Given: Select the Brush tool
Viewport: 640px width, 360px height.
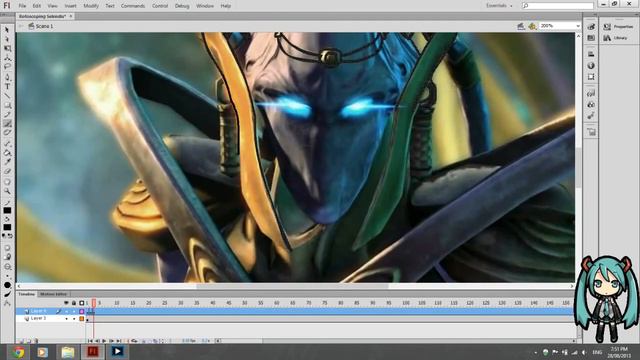Looking at the screenshot, I should [x=7, y=124].
